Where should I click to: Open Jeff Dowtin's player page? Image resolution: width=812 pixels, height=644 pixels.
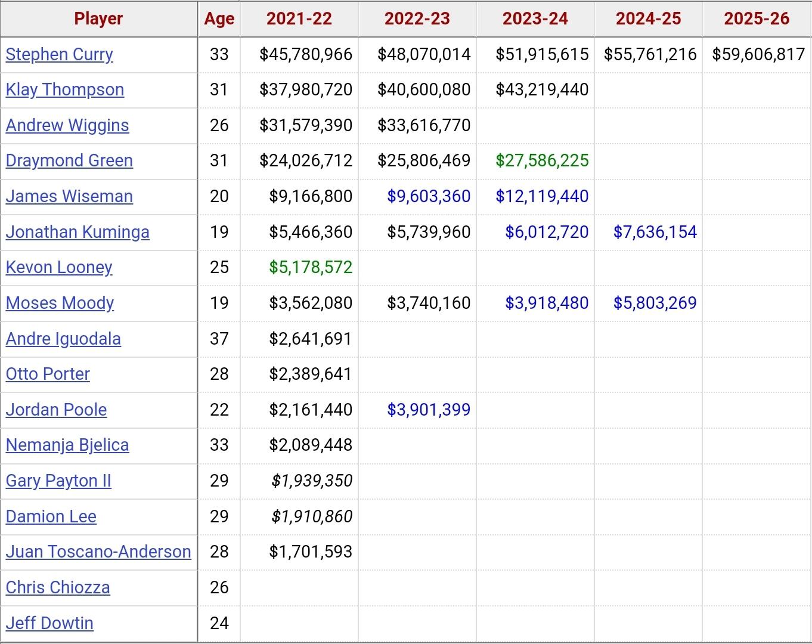point(49,623)
